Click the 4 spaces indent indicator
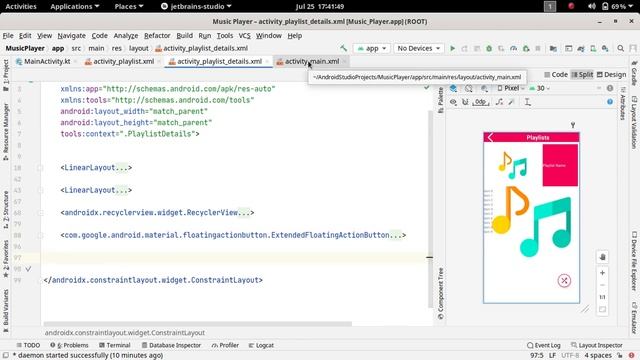This screenshot has height=360, width=640. click(598, 356)
